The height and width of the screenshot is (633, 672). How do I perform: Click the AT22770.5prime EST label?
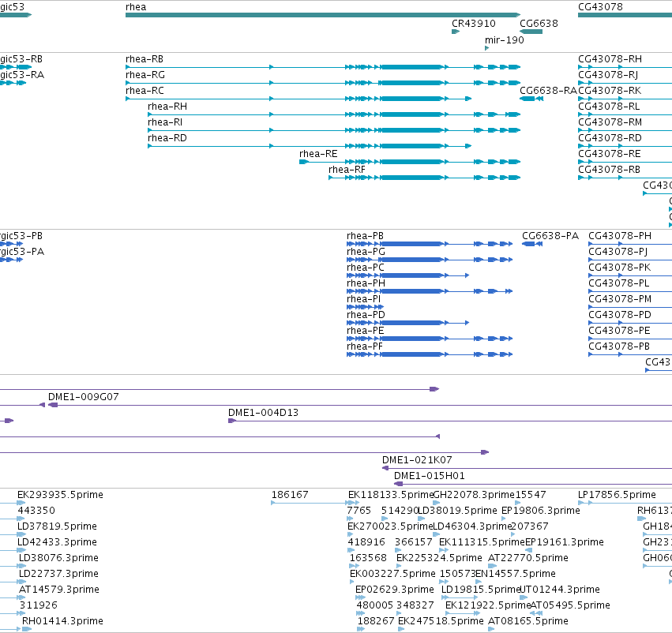pyautogui.click(x=528, y=559)
